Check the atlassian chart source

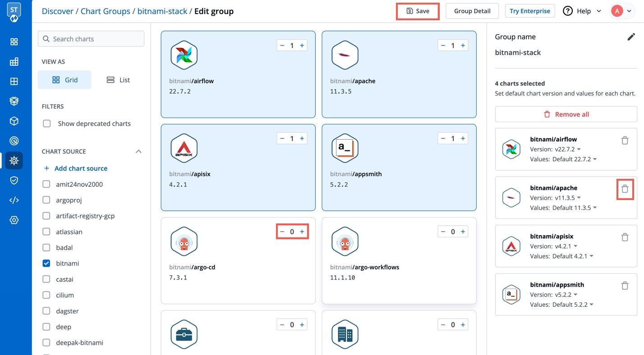[46, 232]
